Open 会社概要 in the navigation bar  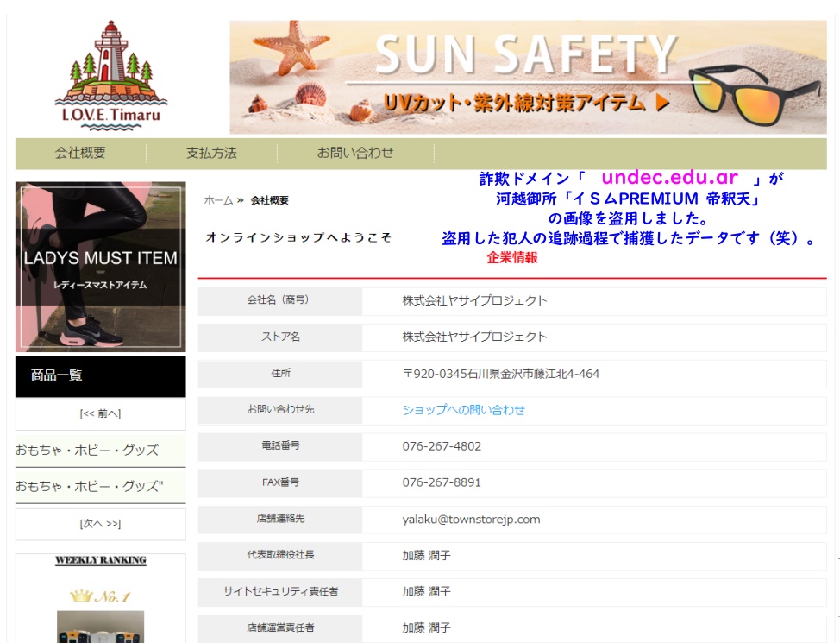(80, 153)
